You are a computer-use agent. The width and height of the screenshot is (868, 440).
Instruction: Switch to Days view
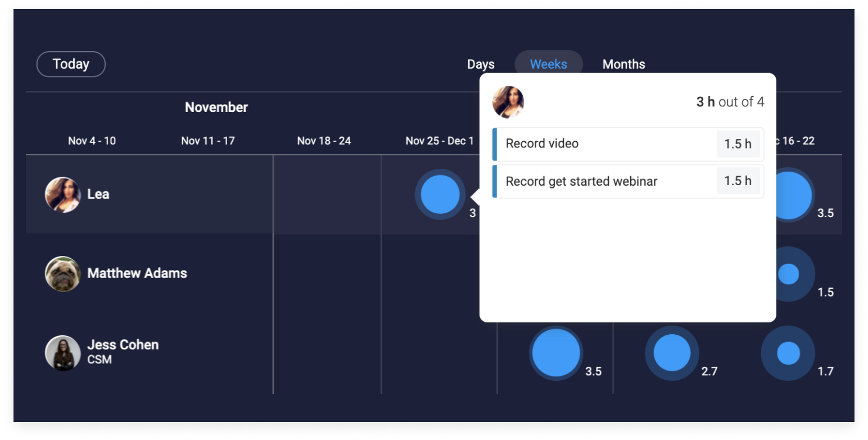click(x=481, y=64)
